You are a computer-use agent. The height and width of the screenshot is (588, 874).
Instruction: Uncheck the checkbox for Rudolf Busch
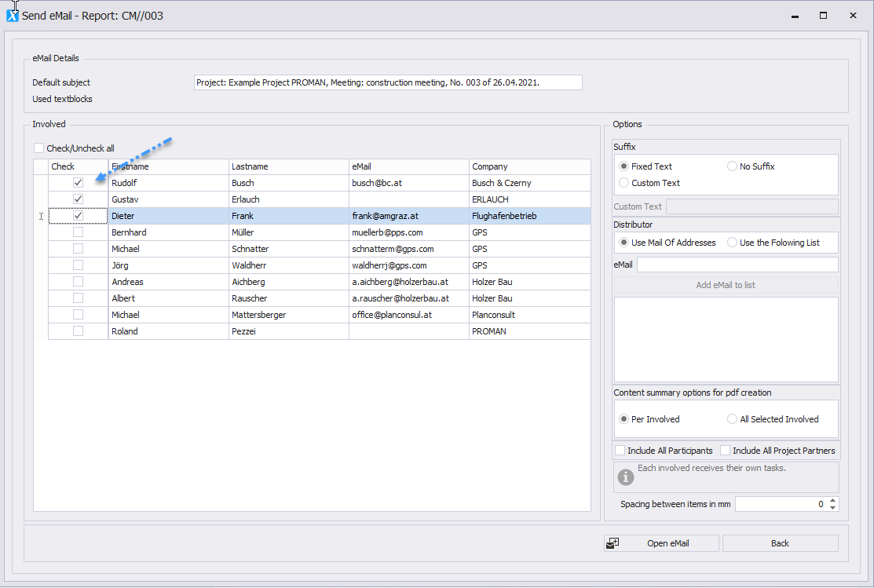pos(78,183)
